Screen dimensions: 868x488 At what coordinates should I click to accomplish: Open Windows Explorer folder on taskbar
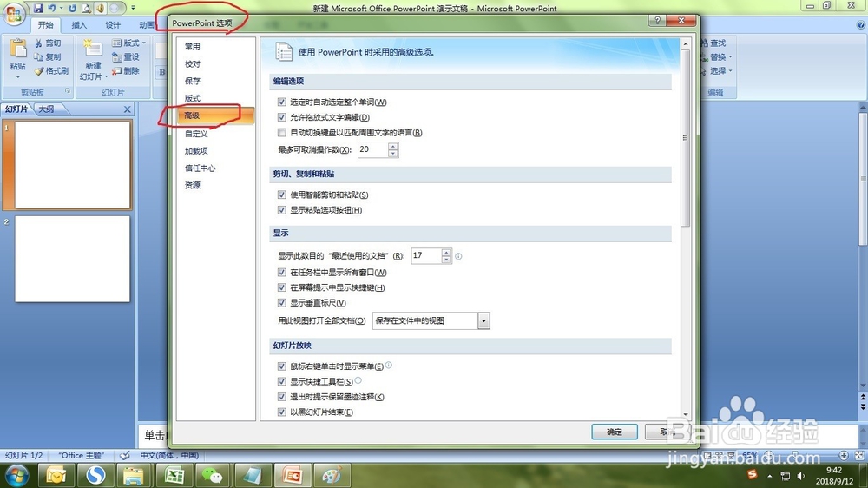point(134,475)
